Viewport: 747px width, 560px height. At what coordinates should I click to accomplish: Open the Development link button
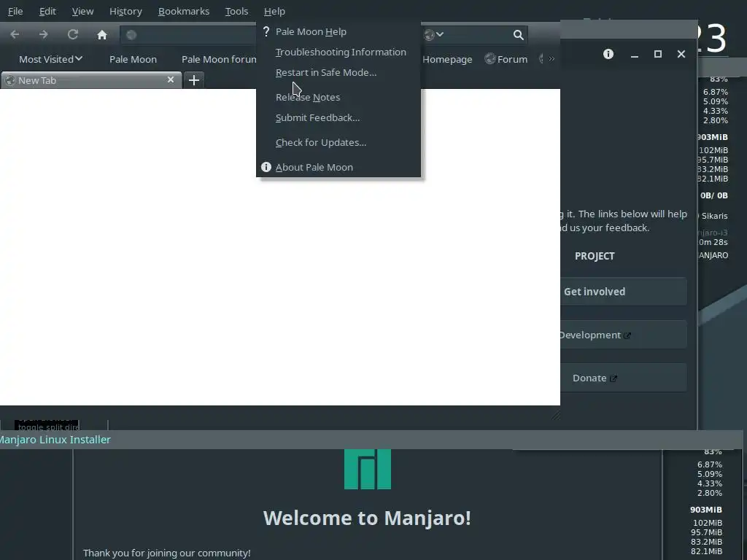(x=624, y=335)
